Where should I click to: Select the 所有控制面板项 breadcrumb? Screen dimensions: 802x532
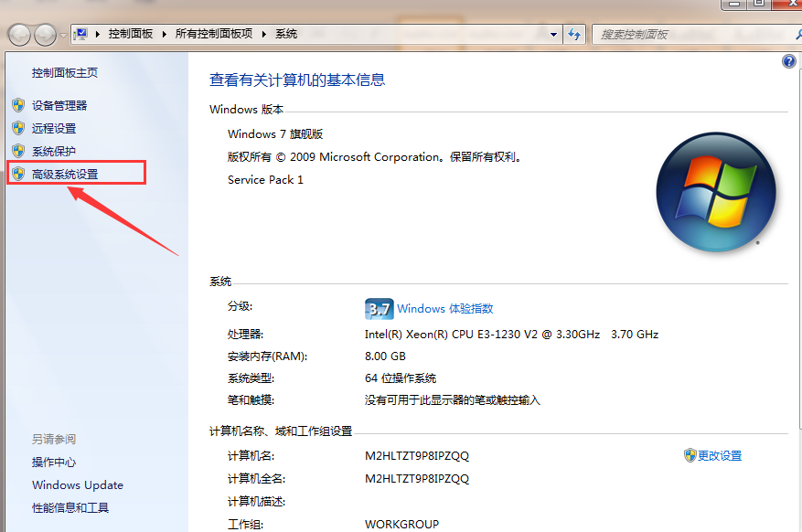point(214,34)
